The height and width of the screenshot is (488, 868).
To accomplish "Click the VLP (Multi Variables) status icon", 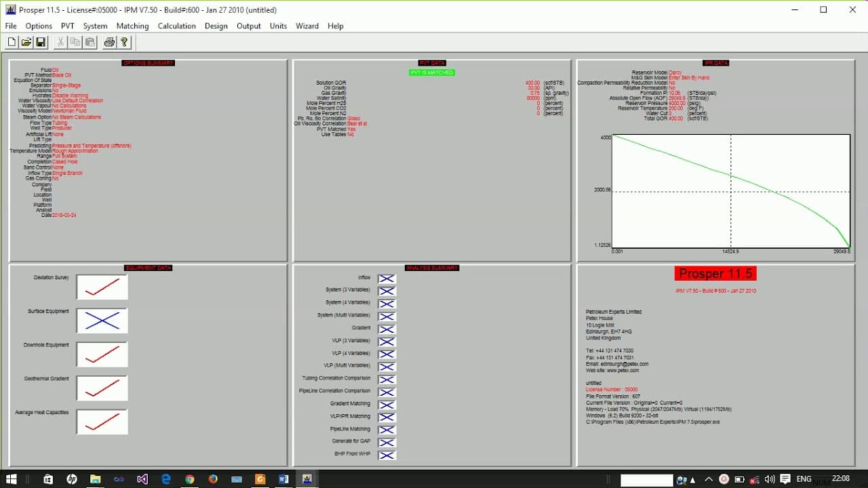I will 387,367.
